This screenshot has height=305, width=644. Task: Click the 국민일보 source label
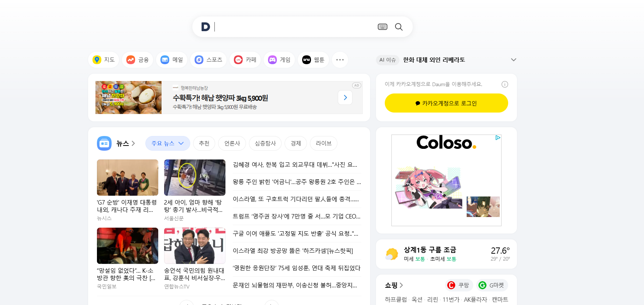pos(107,286)
